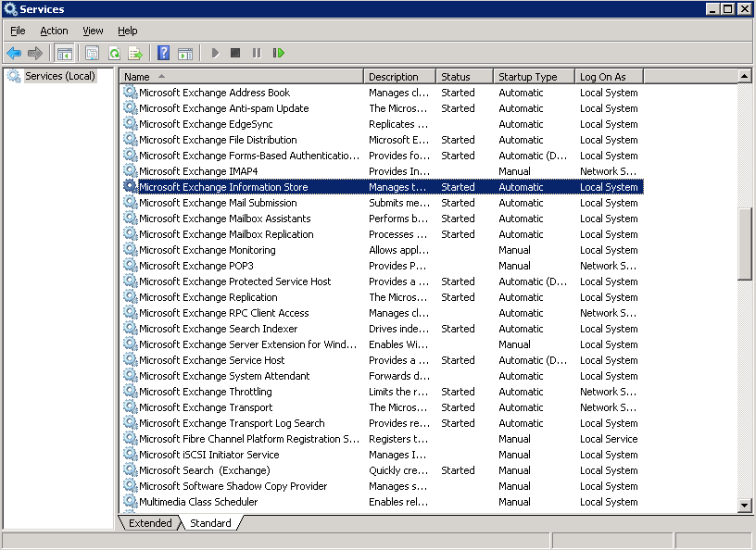Click the Pause Service toolbar icon
The image size is (756, 550).
[x=257, y=53]
